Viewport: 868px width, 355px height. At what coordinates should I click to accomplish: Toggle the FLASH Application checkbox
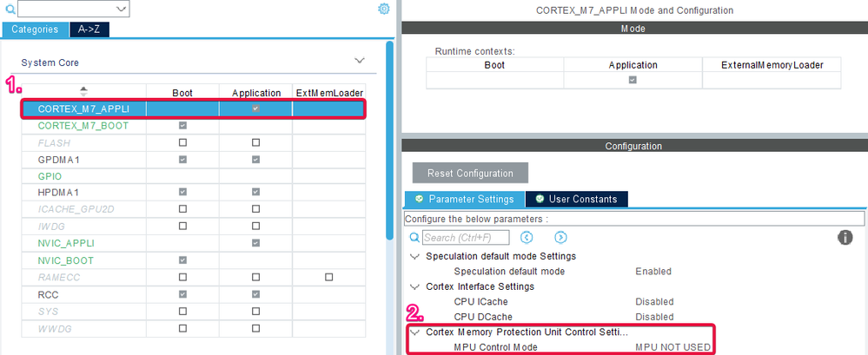coord(255,142)
